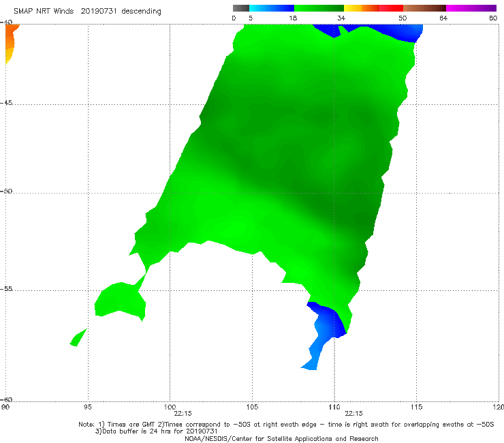Click latitude axis label -45
The height and width of the screenshot is (443, 504).
6,103
